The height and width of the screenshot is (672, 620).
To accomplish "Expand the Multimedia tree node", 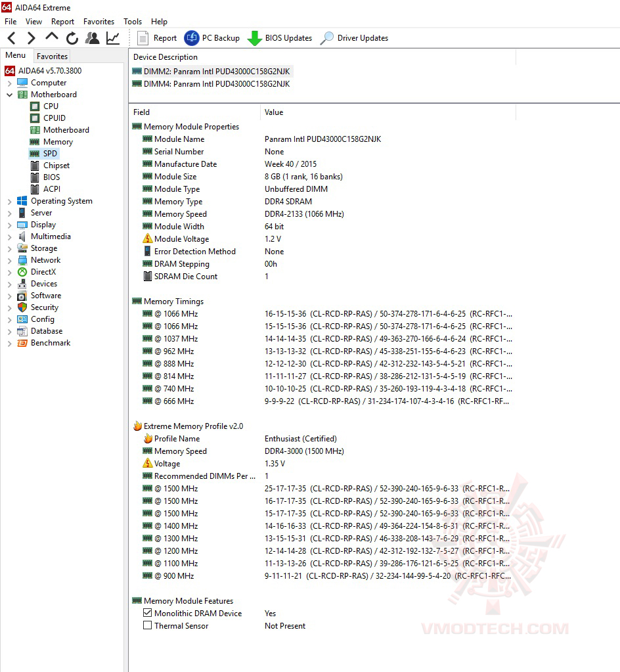I will tap(9, 236).
